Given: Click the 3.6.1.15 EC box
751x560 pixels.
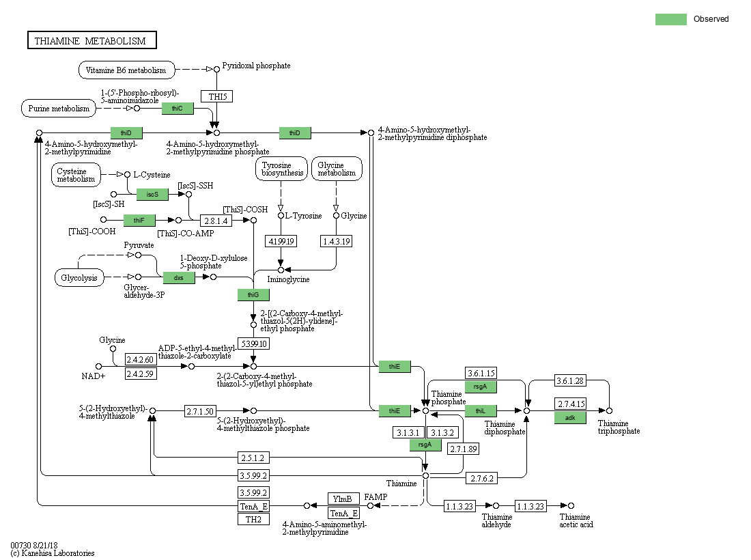Looking at the screenshot, I should [481, 373].
